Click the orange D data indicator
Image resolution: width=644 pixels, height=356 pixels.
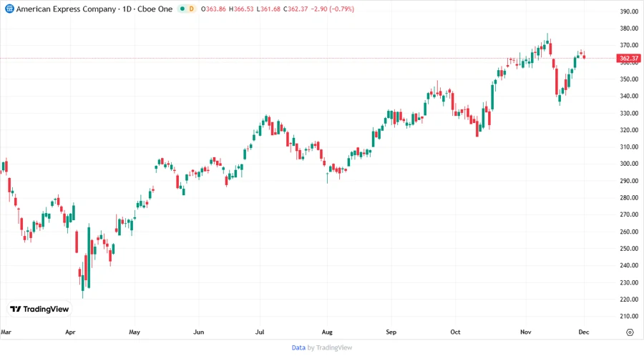click(x=191, y=9)
